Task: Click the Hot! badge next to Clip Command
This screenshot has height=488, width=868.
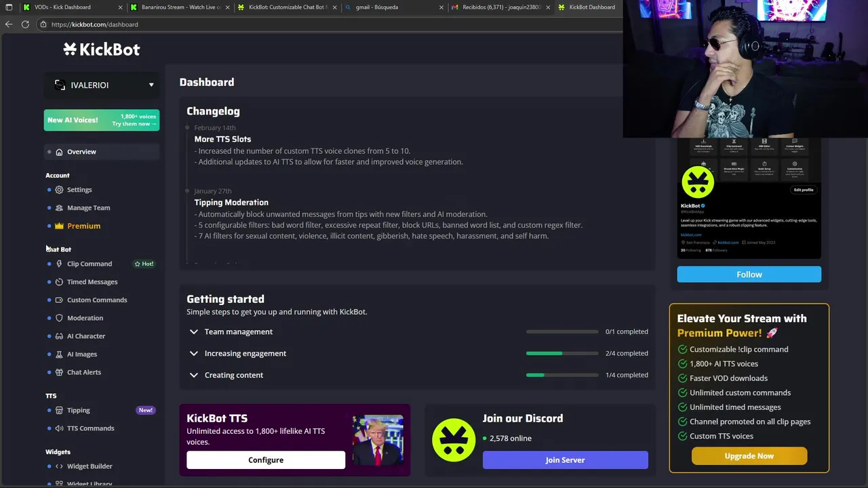Action: (144, 264)
